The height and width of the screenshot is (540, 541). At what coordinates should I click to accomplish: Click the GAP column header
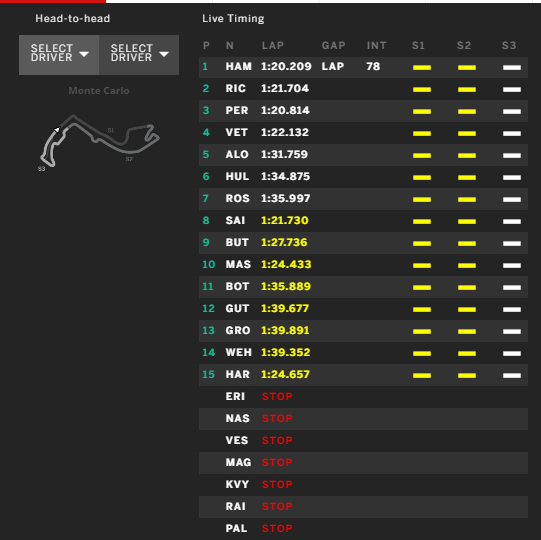coord(334,46)
